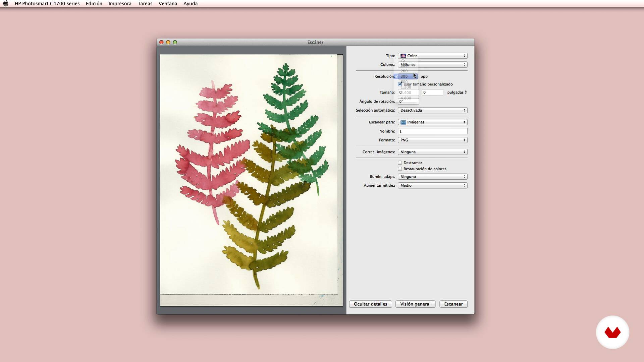Open Correc. imágenes dropdown showing Ninguna

tap(432, 152)
